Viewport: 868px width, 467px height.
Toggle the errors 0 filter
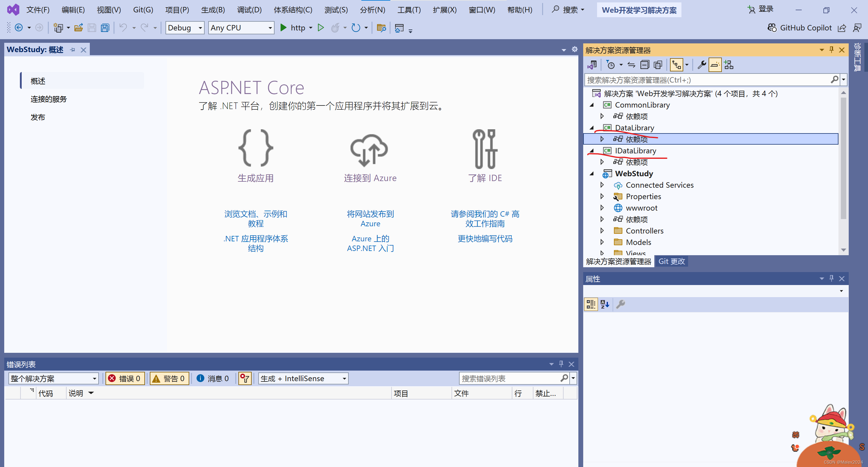coord(125,378)
